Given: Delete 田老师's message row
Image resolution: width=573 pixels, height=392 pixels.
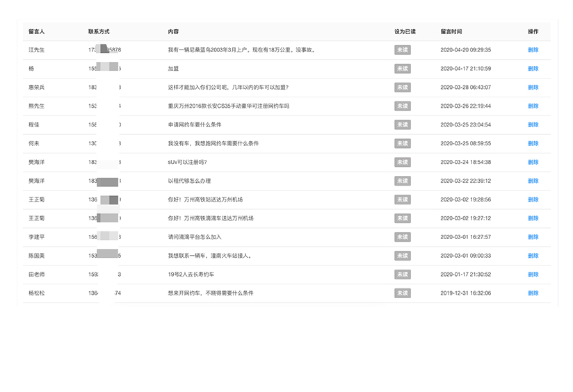Looking at the screenshot, I should tap(533, 275).
